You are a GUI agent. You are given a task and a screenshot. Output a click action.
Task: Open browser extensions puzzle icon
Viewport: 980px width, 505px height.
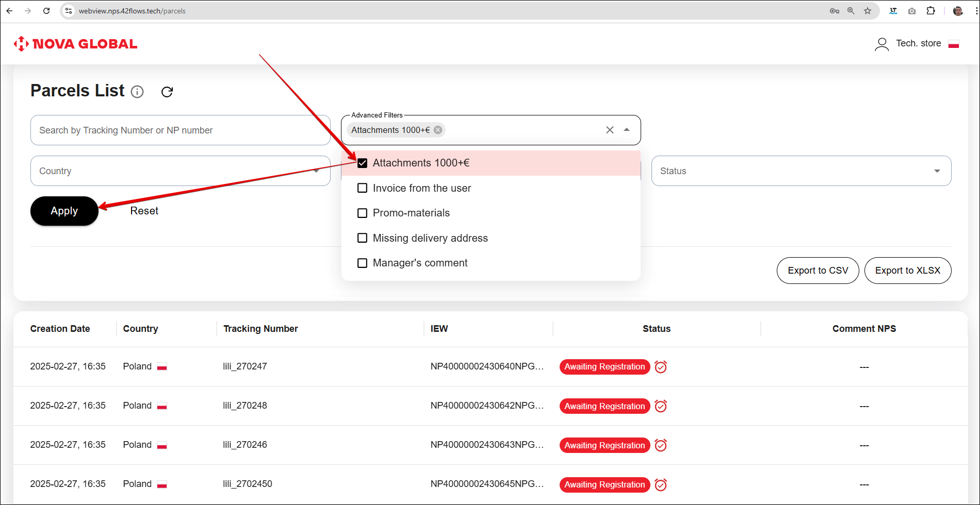pyautogui.click(x=930, y=11)
